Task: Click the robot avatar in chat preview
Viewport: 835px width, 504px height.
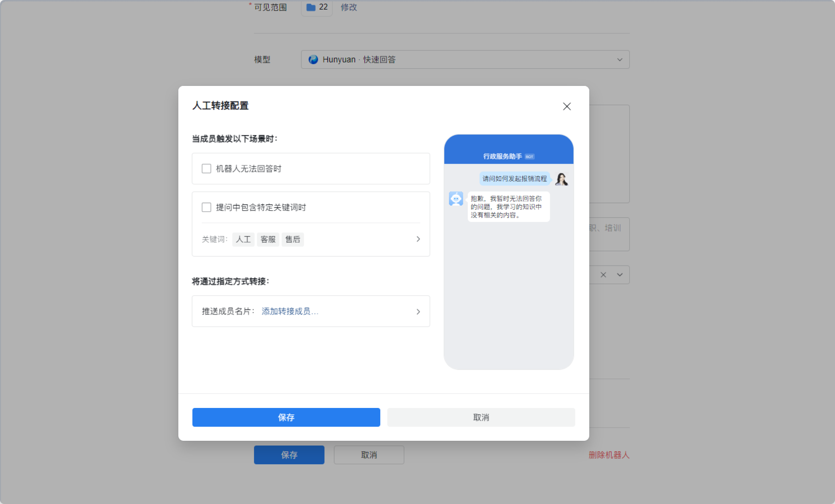Action: click(456, 198)
